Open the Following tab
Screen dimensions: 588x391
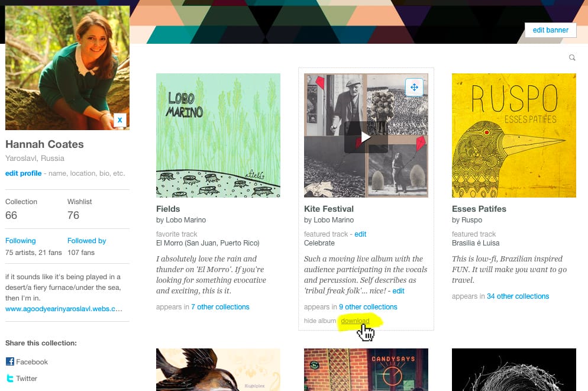pos(21,241)
